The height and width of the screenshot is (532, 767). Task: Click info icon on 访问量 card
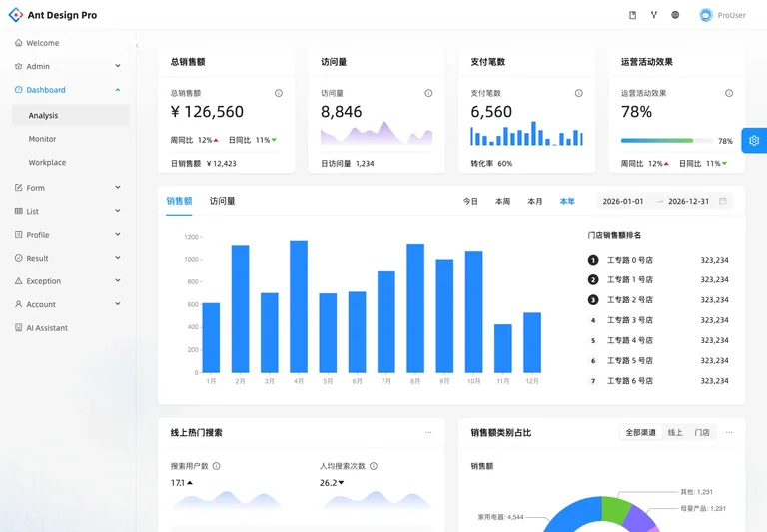tap(428, 93)
